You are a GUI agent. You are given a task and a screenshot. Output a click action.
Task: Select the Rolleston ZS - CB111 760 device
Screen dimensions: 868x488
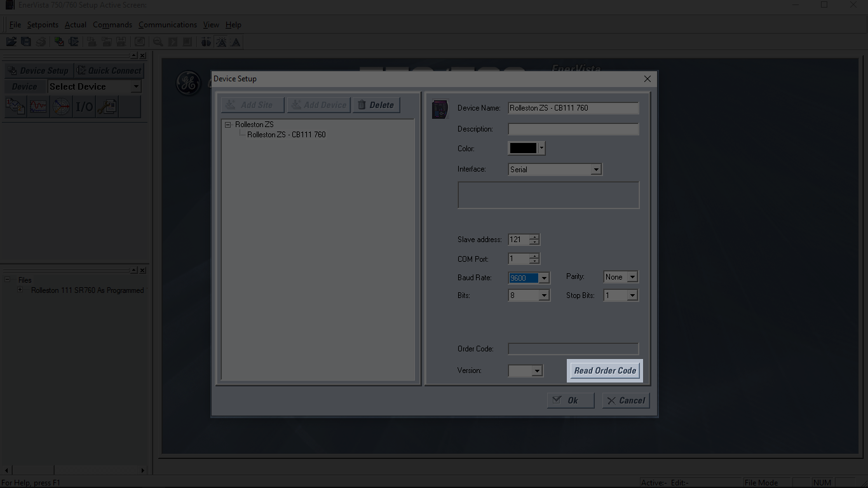click(287, 135)
